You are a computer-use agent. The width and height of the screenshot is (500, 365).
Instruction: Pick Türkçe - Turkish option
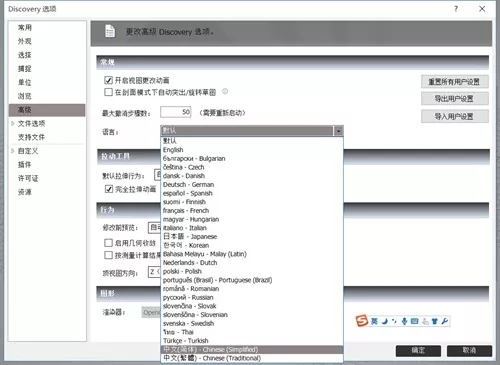tap(252, 341)
